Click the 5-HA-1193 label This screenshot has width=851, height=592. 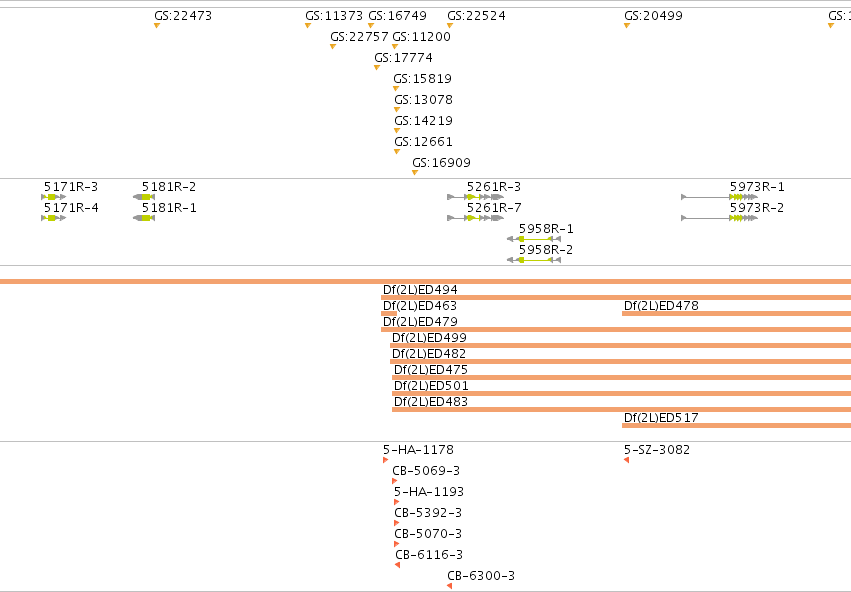point(429,492)
